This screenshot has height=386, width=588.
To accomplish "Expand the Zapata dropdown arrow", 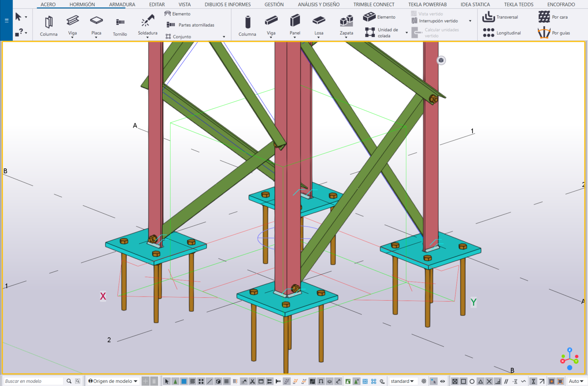I will click(346, 37).
